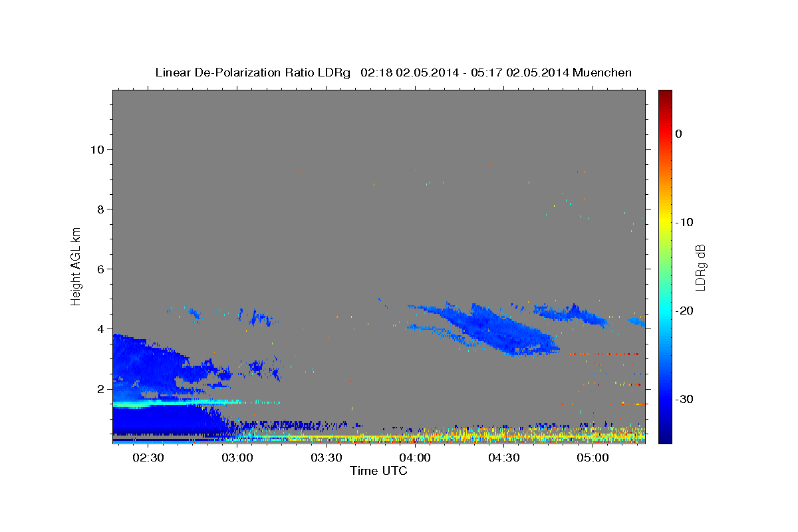Click the colorbar value -10
Screen dimensions: 798x532
[685, 222]
